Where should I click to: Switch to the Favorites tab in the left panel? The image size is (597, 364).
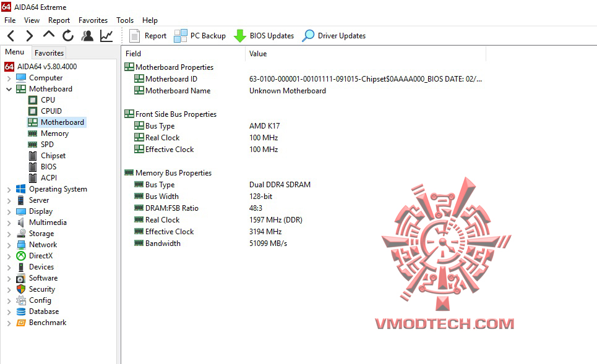coord(49,53)
